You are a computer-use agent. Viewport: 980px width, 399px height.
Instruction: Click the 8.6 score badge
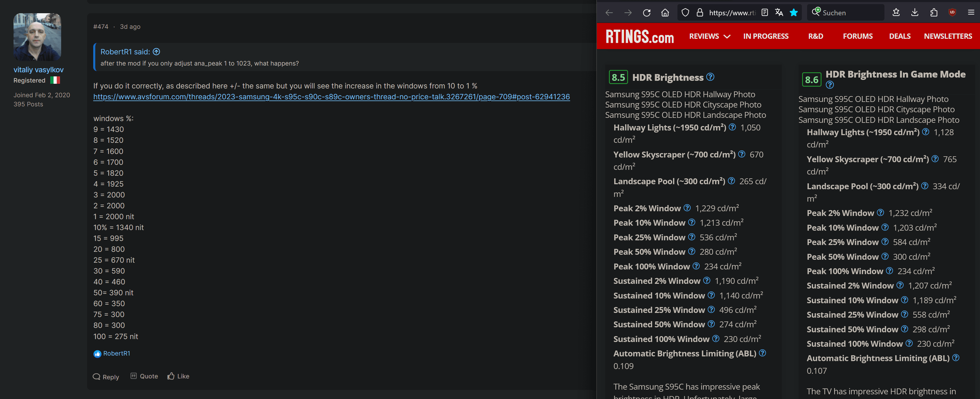pos(812,79)
